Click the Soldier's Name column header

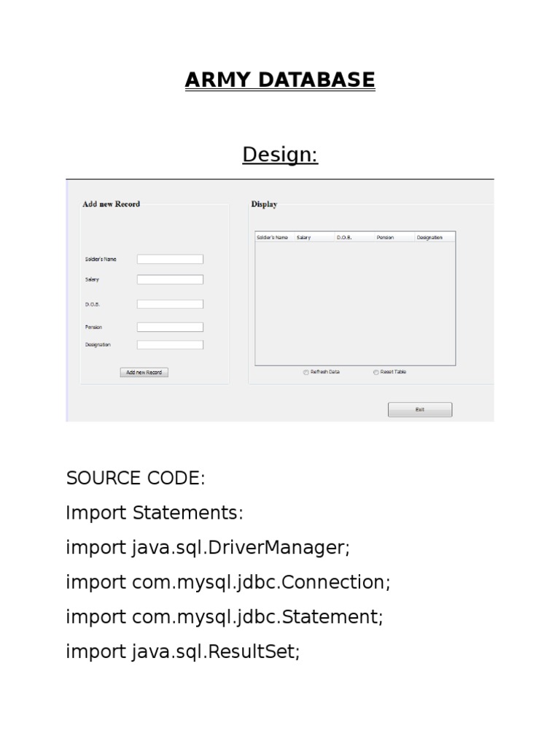(274, 237)
